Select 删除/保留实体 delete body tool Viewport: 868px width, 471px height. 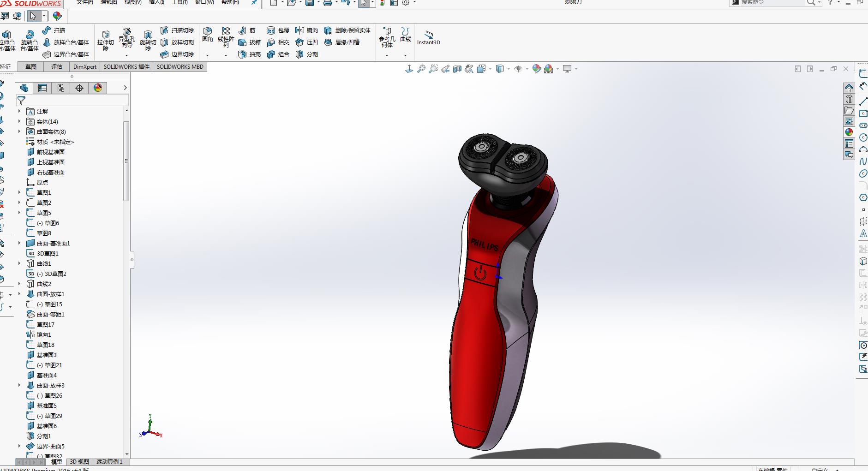pos(347,30)
